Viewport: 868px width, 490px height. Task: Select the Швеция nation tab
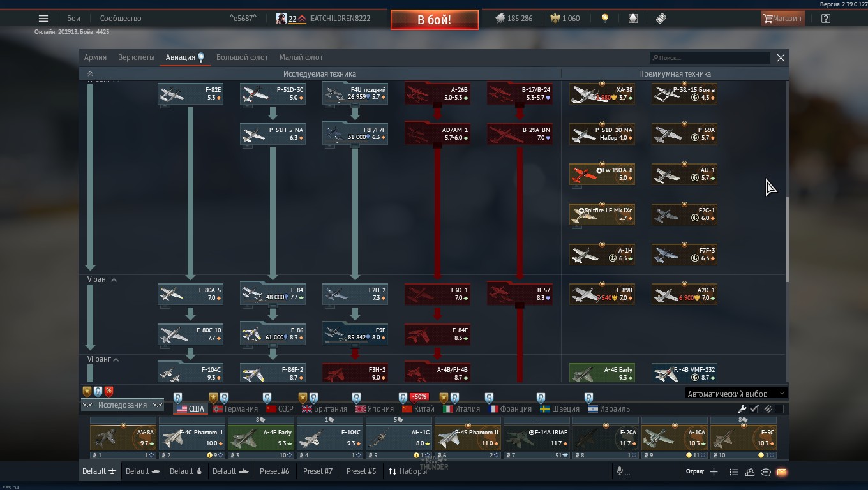click(x=560, y=409)
